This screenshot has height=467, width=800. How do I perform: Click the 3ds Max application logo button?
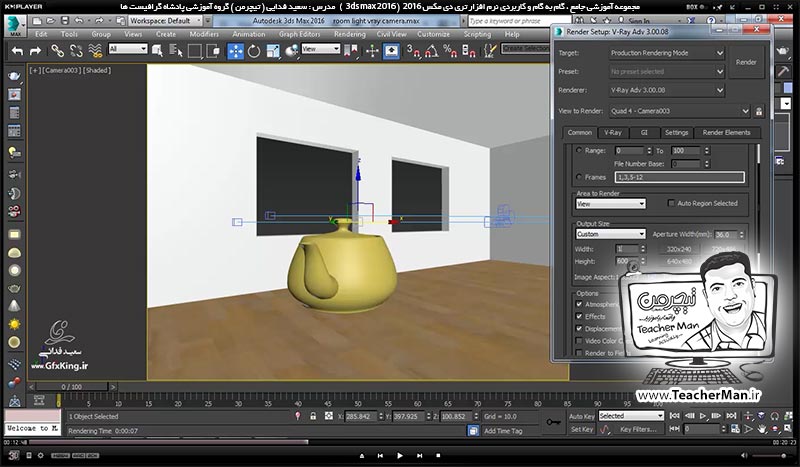(15, 26)
